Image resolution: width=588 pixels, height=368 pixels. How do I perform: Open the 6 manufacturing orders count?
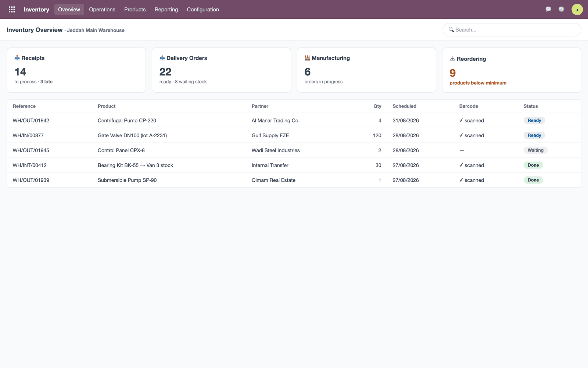pyautogui.click(x=308, y=72)
